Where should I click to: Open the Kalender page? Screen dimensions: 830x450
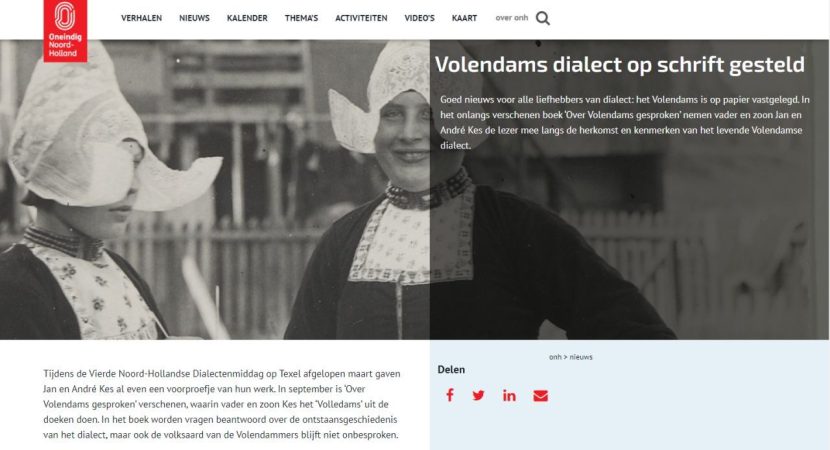coord(247,18)
